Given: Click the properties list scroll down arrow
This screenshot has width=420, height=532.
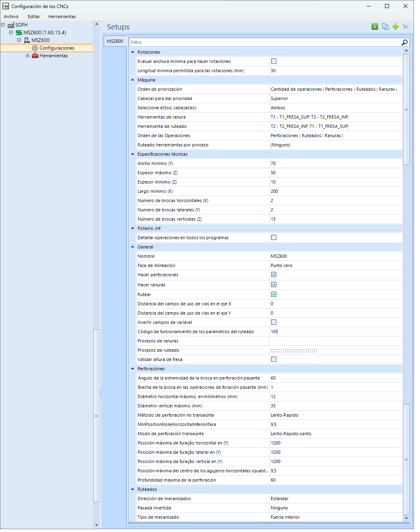Looking at the screenshot, I should coord(406,518).
